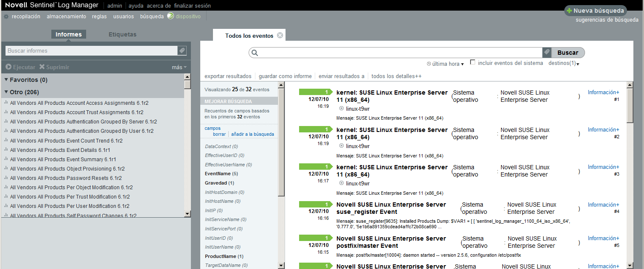Click in the main event search field
The image size is (644, 269).
395,53
